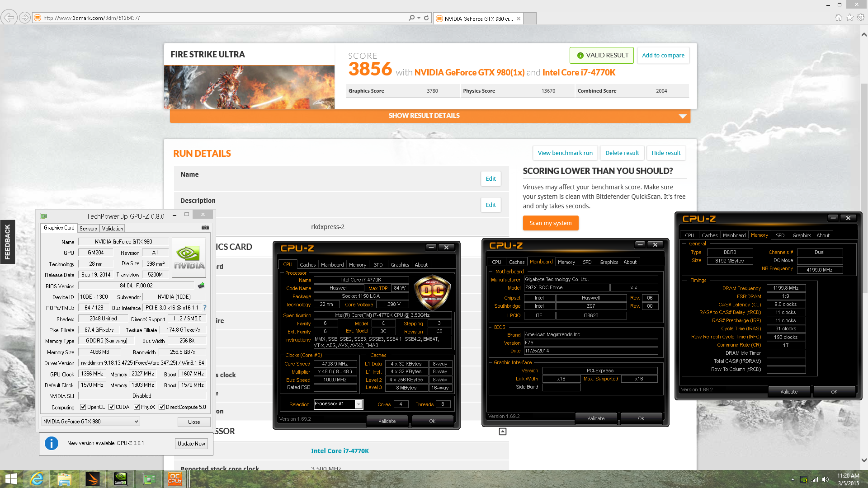Screen dimensions: 868x488
Task: Open the FEEDBACK side tab
Action: coord(7,242)
